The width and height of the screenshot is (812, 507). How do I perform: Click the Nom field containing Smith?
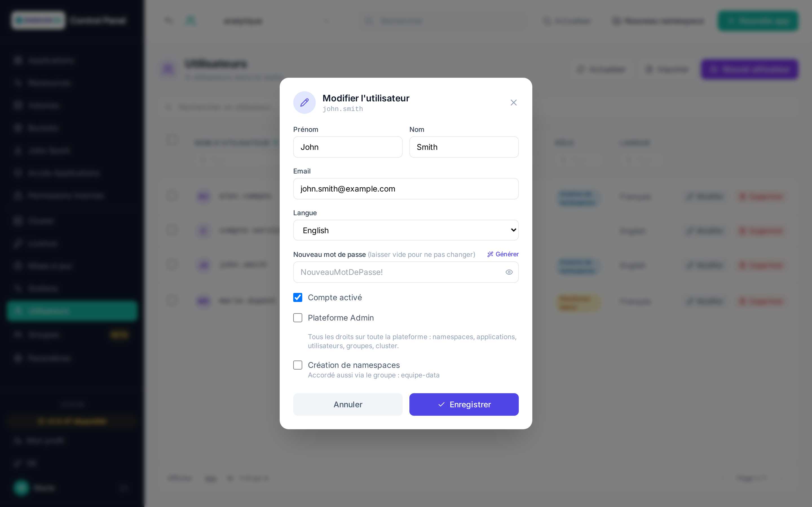[x=464, y=147]
